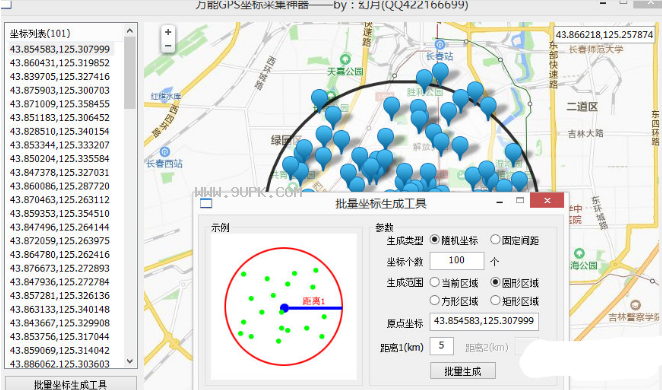
Task: Select list row 43.859069,125.314042
Action: 60,350
